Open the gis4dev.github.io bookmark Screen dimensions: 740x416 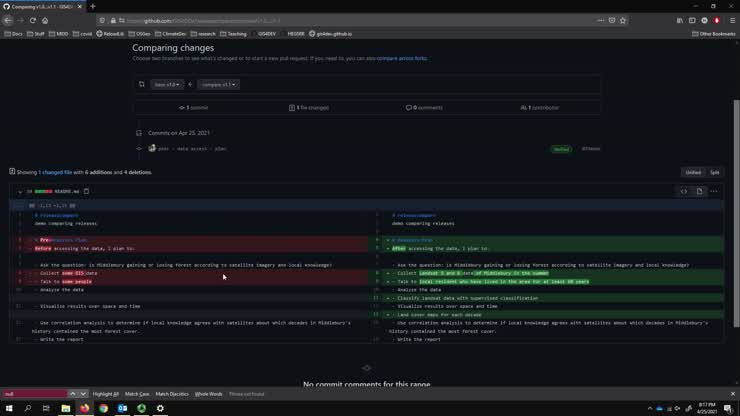(x=330, y=34)
